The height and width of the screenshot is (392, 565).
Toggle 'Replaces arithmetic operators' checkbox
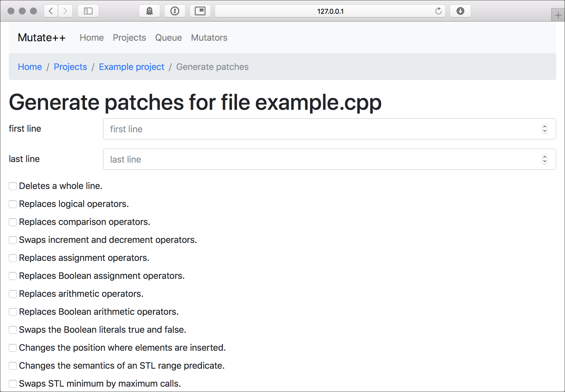click(x=13, y=294)
